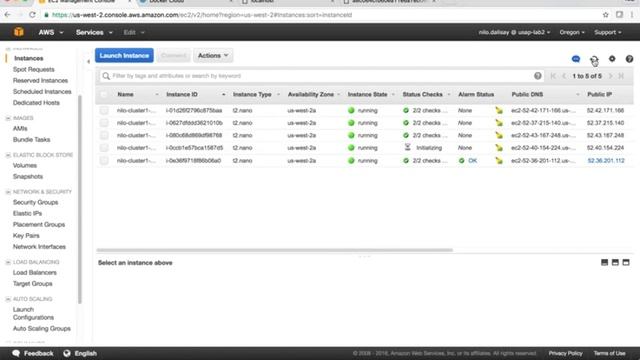
Task: Create alarm icon for 52.42.171.166 row
Action: click(499, 110)
